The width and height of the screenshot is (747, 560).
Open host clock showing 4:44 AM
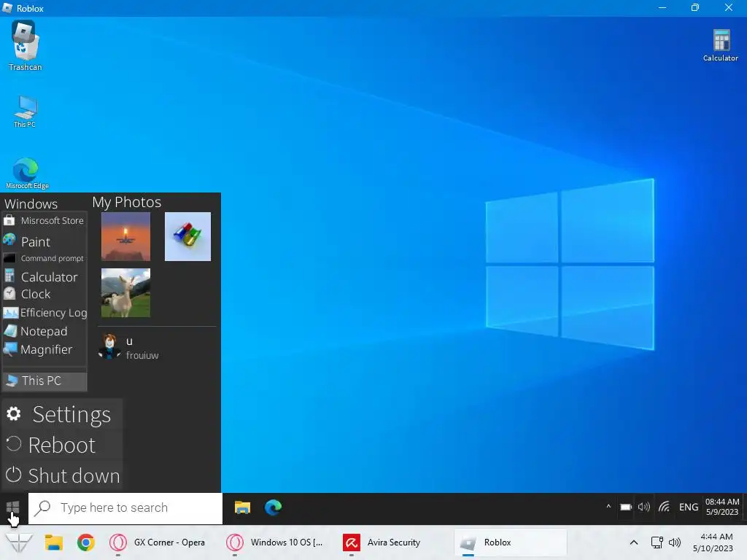713,542
